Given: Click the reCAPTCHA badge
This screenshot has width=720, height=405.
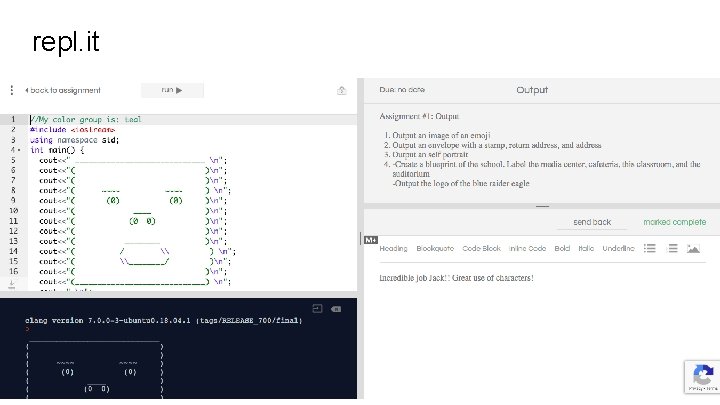Looking at the screenshot, I should coord(703,377).
